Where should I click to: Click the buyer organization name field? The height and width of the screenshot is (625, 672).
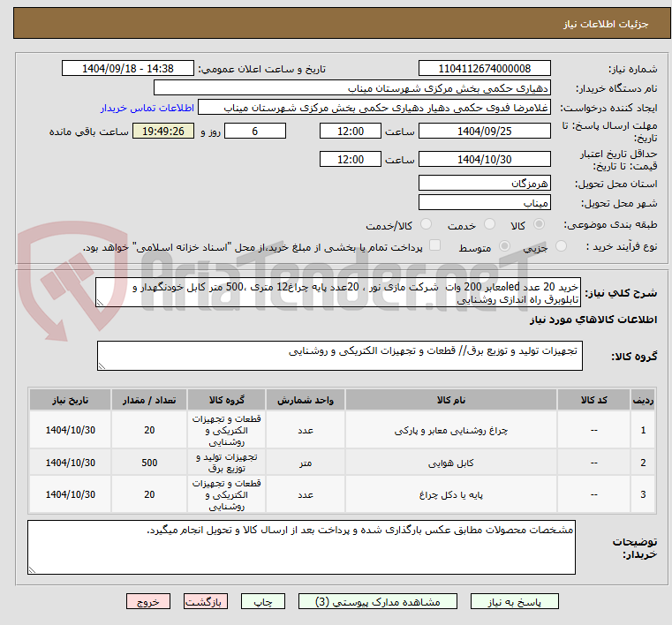[351, 88]
